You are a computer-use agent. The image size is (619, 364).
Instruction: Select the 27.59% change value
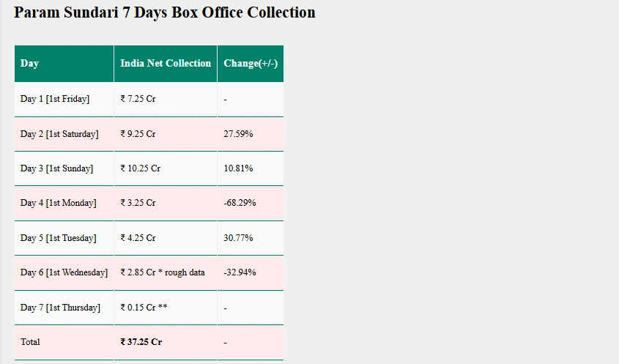(x=238, y=134)
